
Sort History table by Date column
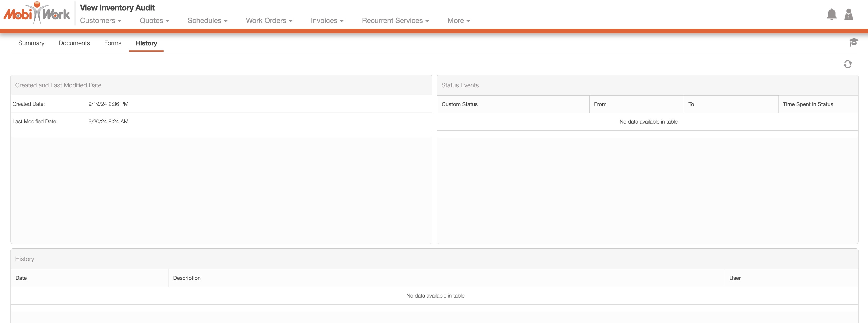click(x=21, y=278)
